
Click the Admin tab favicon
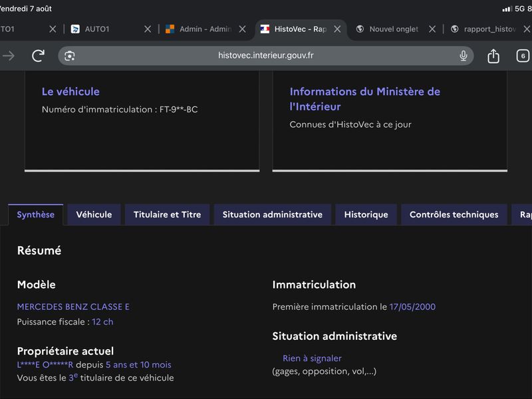pos(170,29)
